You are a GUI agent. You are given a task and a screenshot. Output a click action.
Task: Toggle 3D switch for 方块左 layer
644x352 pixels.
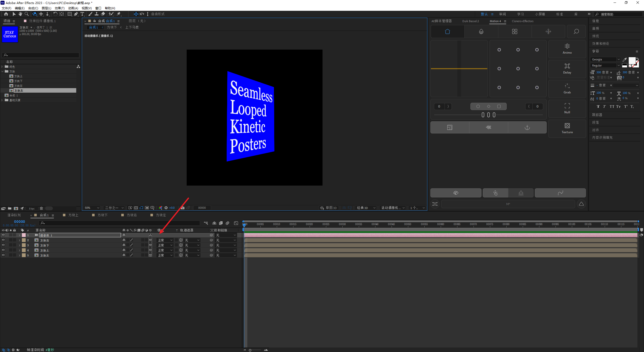[150, 255]
